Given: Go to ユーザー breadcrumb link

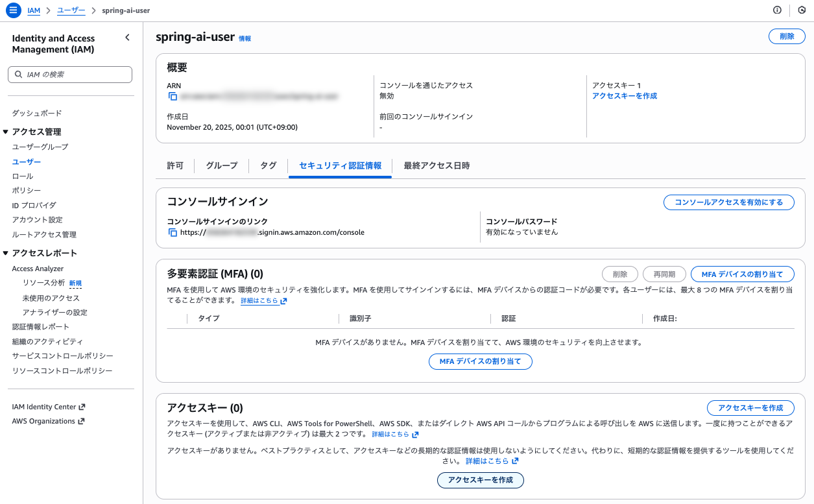Looking at the screenshot, I should pos(71,10).
